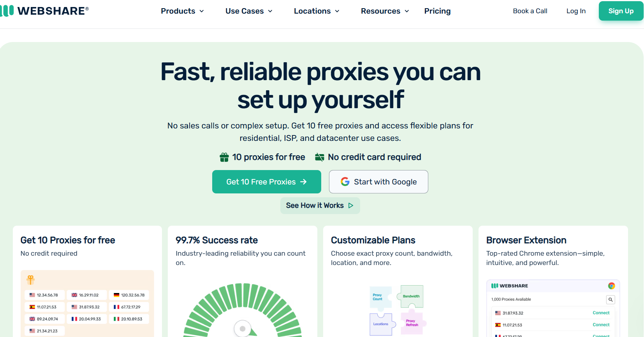
Task: Click the green Sign Up button
Action: 621,11
